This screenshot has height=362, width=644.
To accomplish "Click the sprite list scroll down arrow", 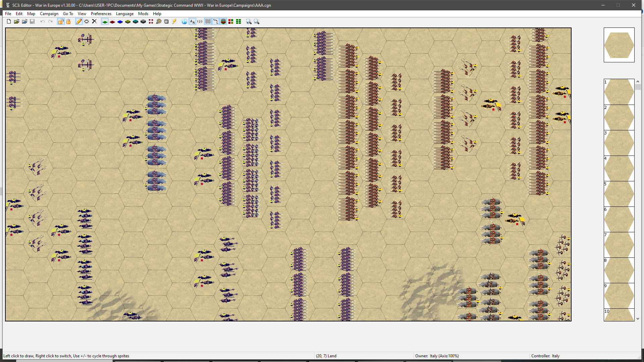I will coord(638,319).
